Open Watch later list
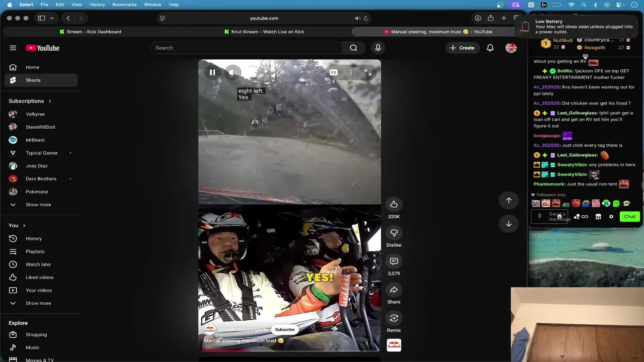 (41, 264)
